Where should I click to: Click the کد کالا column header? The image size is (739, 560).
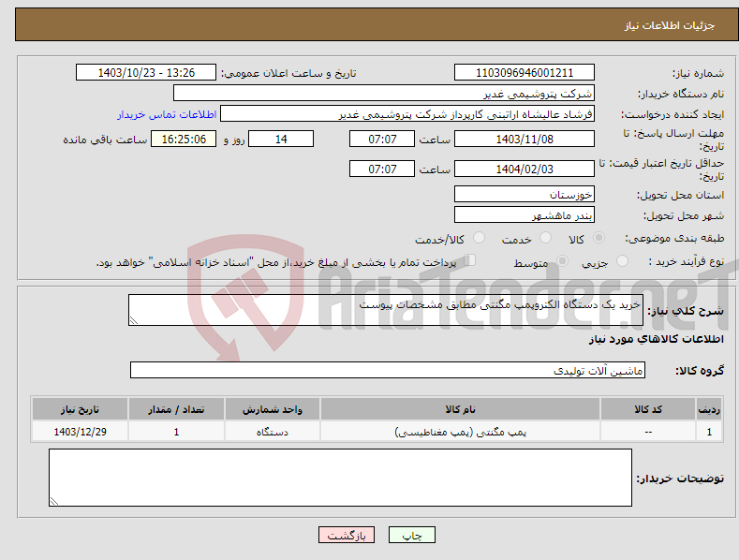point(648,409)
